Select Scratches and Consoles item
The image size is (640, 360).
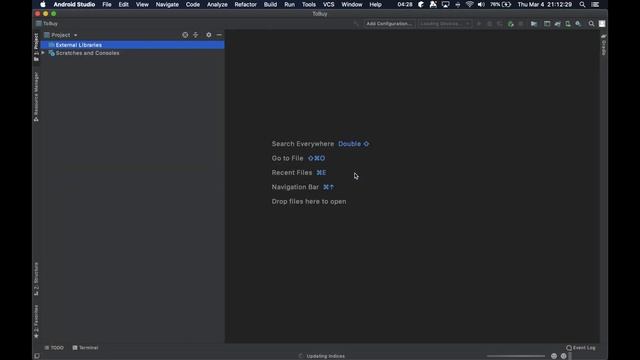tap(87, 53)
